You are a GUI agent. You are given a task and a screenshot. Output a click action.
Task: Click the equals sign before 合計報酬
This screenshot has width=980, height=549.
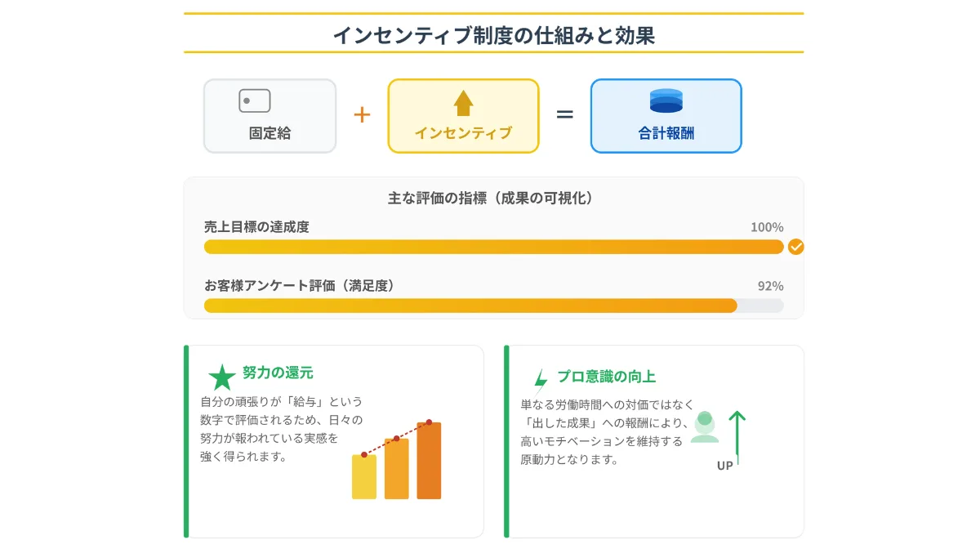point(564,114)
